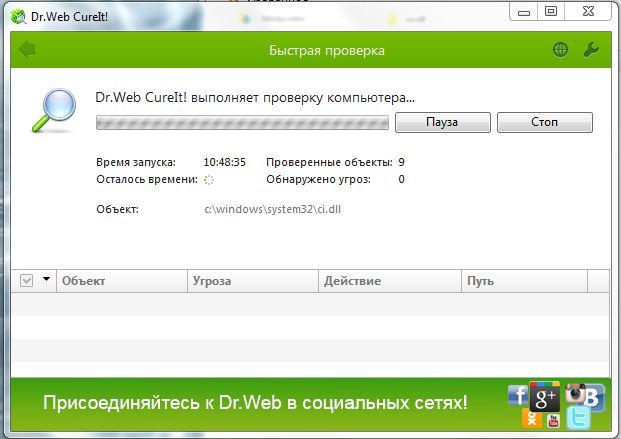Image resolution: width=621 pixels, height=439 pixels.
Task: Toggle the select-all checkbox in table header
Action: [27, 281]
